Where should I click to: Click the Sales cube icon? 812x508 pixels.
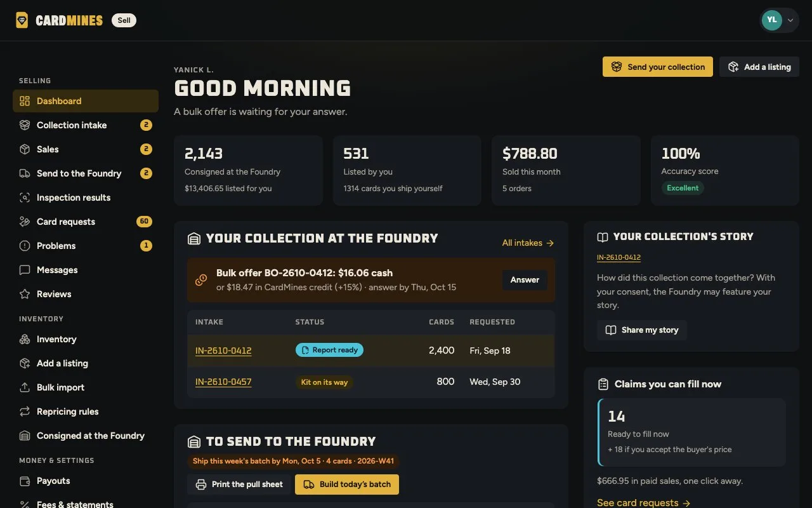(x=25, y=149)
